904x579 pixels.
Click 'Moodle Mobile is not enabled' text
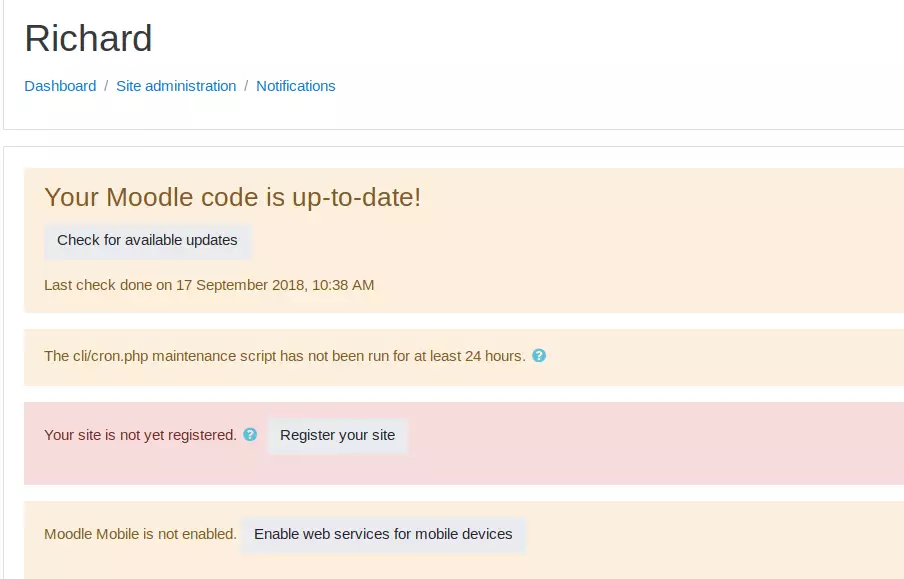click(x=140, y=534)
